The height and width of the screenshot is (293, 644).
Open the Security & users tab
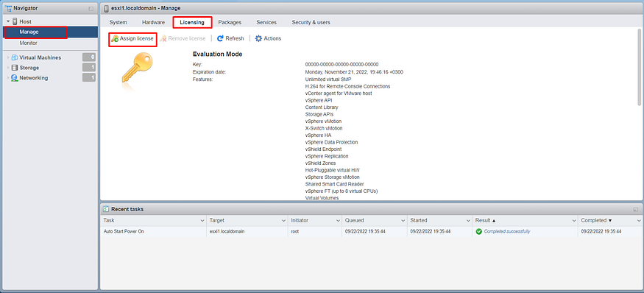[x=311, y=22]
